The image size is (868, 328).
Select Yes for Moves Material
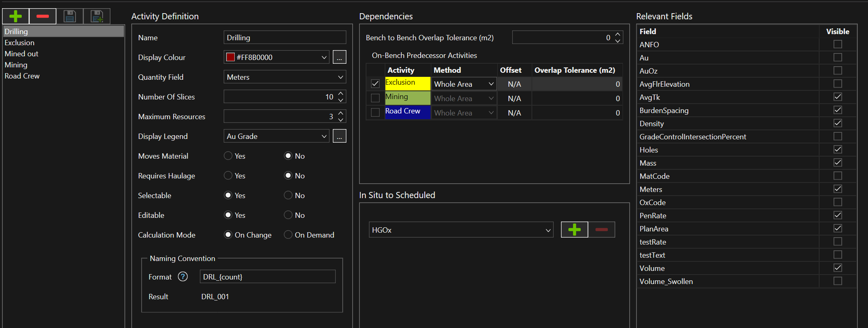[x=228, y=156]
